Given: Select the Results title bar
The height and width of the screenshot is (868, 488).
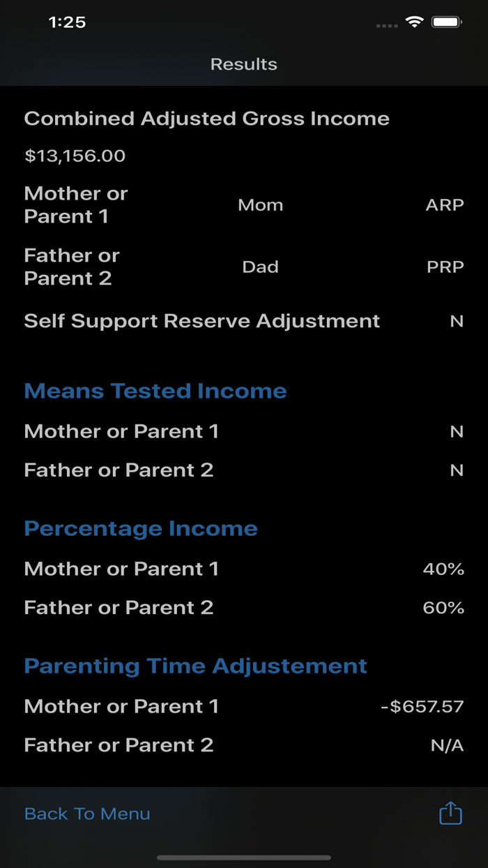Looking at the screenshot, I should [x=244, y=63].
